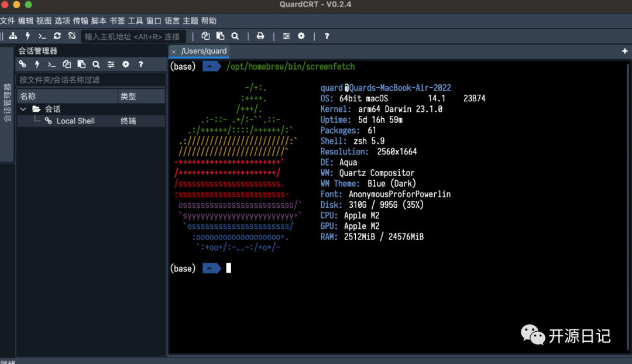Open the 帮助 menu

[x=209, y=21]
